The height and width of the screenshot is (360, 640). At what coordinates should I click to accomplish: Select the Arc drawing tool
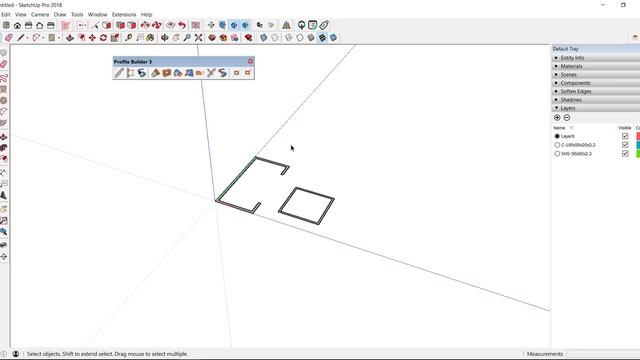[x=36, y=38]
